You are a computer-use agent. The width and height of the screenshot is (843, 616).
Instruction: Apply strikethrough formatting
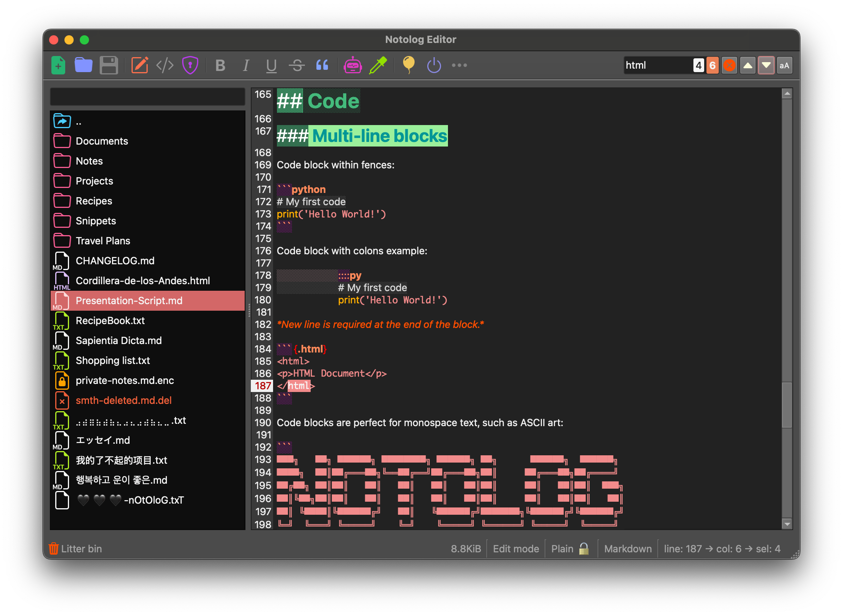[296, 66]
